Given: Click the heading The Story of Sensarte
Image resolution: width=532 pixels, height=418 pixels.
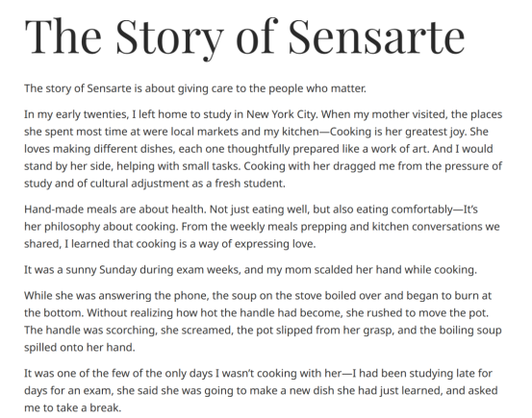Looking at the screenshot, I should [x=244, y=37].
